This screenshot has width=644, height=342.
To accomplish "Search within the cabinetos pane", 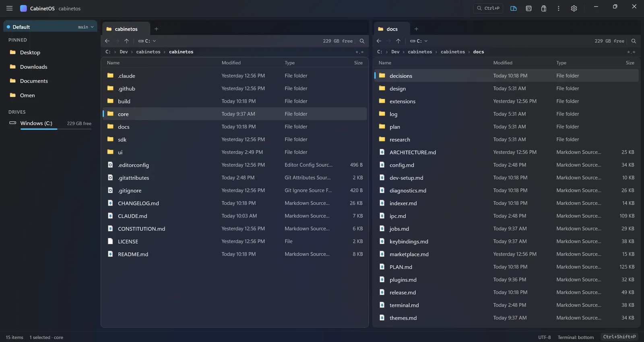I will click(x=362, y=41).
